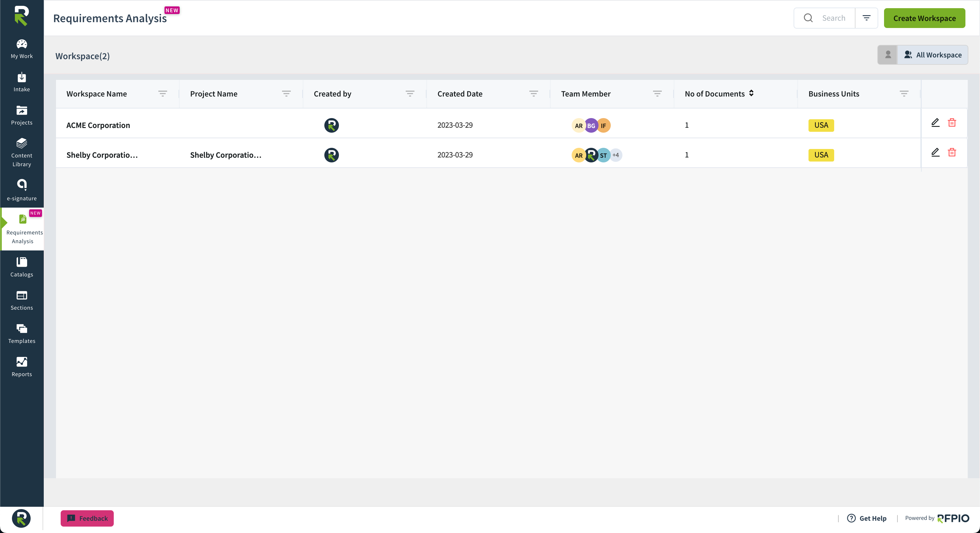
Task: Edit the Shelby Corporation workspace
Action: pos(935,152)
